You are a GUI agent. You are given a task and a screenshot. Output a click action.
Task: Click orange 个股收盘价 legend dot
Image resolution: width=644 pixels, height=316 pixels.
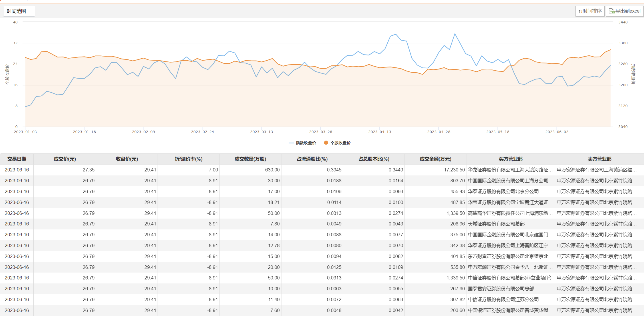[x=326, y=143]
